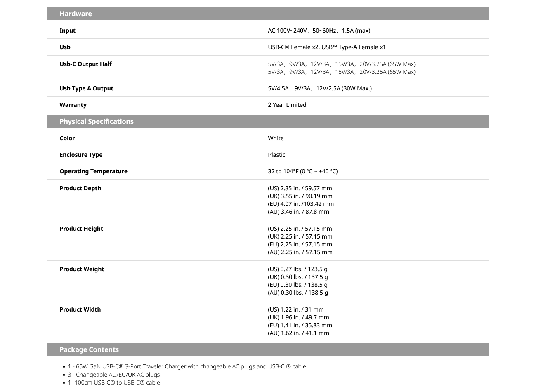
Task: Select the US 0.27 lbs weight value
Action: click(x=298, y=269)
